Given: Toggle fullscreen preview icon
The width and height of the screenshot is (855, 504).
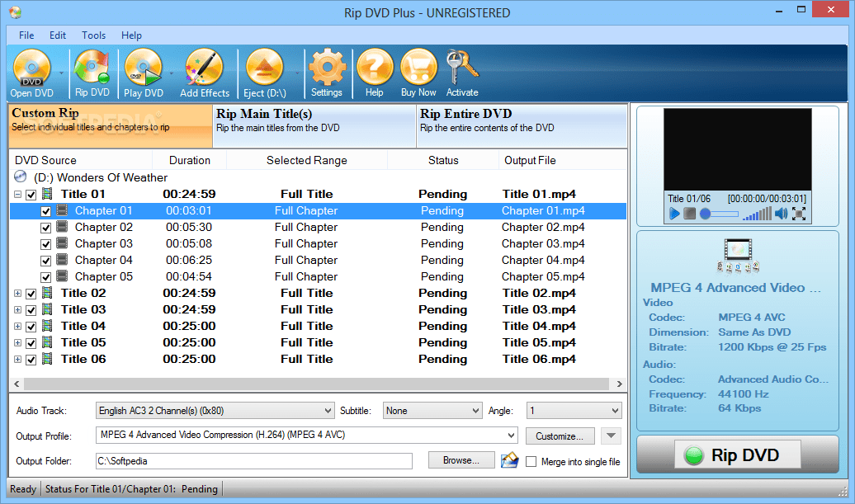Looking at the screenshot, I should [x=799, y=214].
